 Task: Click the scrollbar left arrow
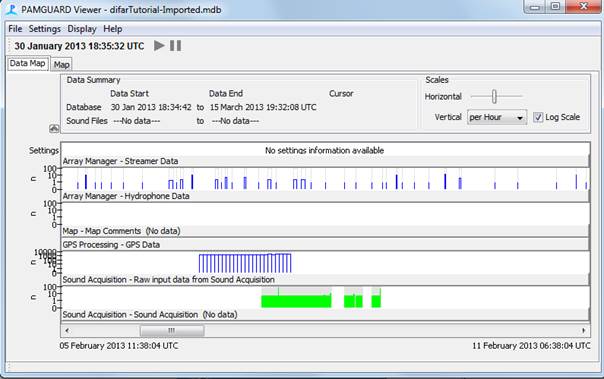click(67, 330)
